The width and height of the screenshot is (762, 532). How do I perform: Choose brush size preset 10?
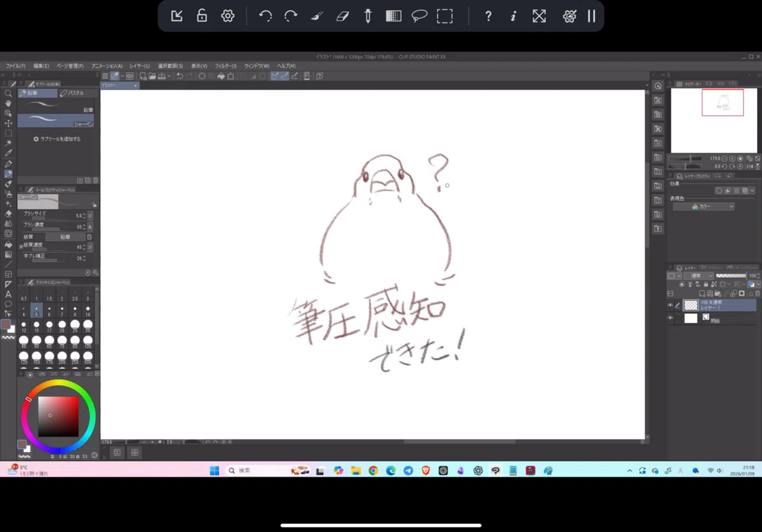tap(88, 311)
